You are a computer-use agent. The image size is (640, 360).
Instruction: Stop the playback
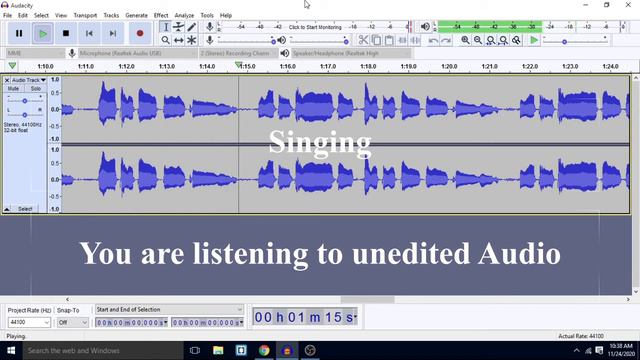[x=66, y=33]
